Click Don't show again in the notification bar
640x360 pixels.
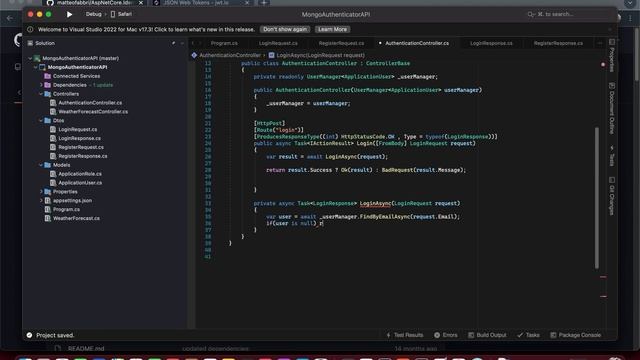(x=285, y=29)
